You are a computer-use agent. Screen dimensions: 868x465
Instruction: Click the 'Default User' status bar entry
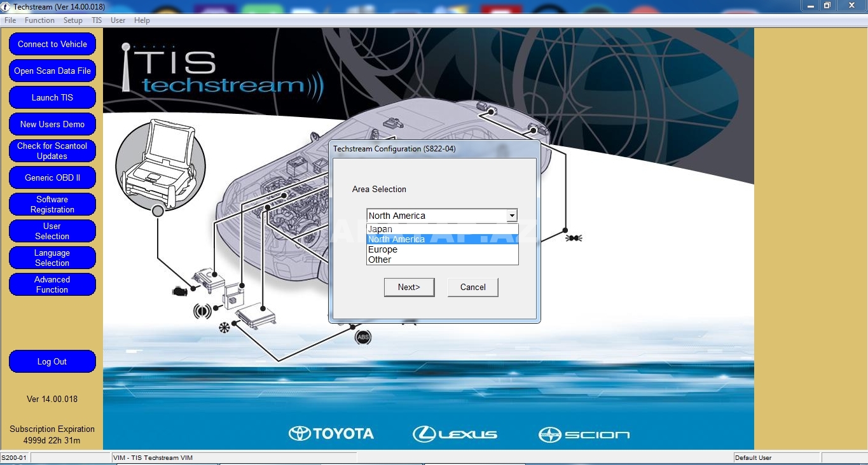(753, 457)
